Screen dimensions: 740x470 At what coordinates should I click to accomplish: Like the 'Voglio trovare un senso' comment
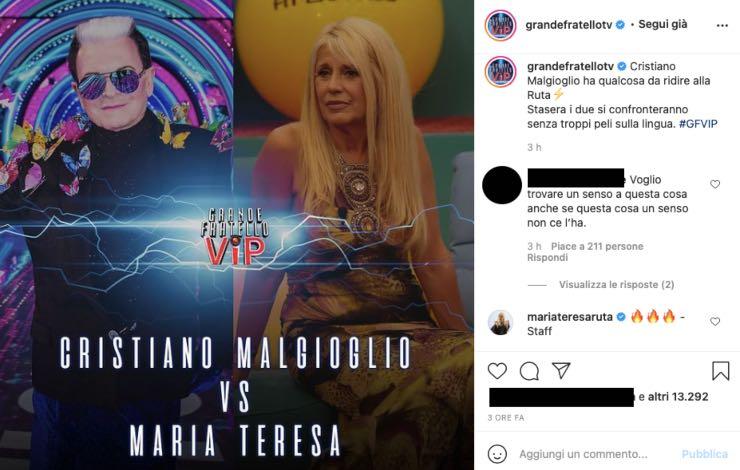[x=715, y=184]
